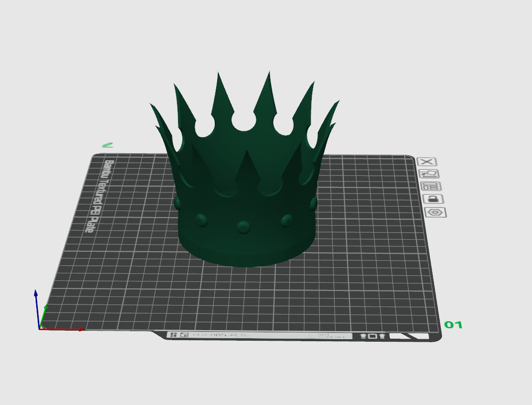Click the front center stud on crown

(x=243, y=227)
